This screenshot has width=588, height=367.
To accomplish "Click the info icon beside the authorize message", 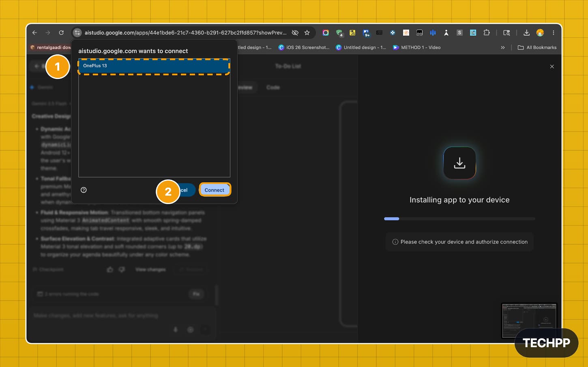I will [x=395, y=242].
